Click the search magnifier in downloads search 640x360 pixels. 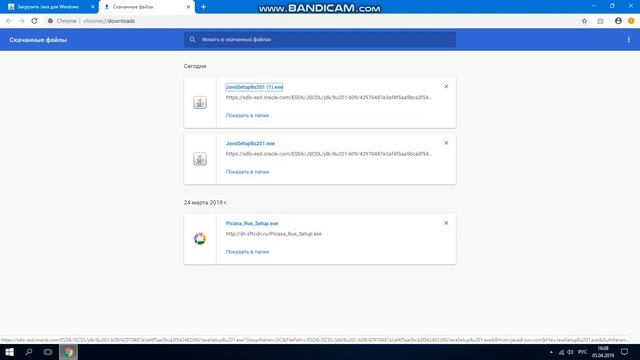point(193,40)
